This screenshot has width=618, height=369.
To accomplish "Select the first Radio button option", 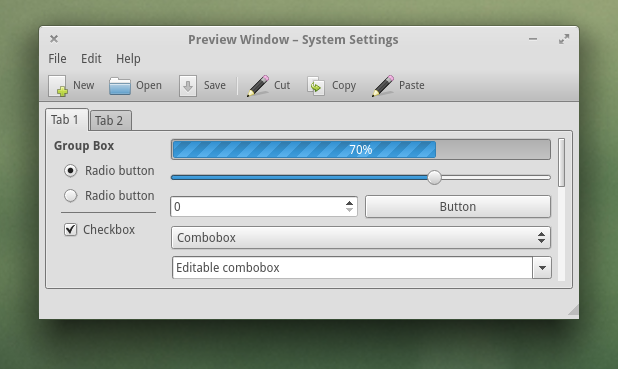I will tap(71, 171).
